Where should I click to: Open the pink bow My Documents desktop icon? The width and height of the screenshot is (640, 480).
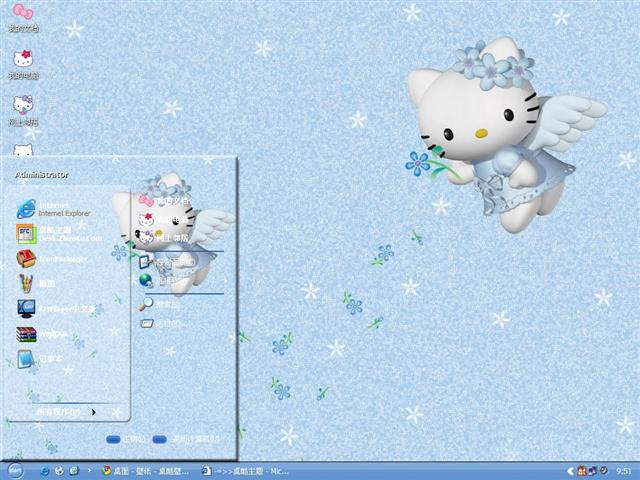coord(23,17)
